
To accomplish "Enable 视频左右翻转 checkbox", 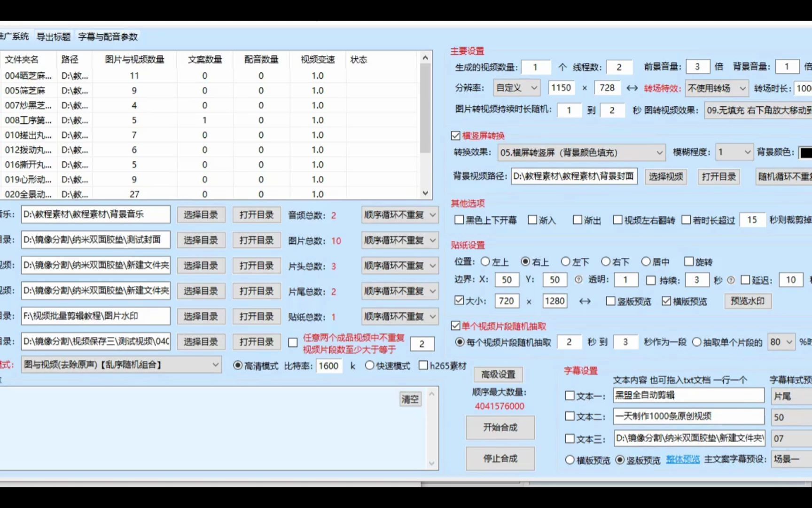I will coord(617,220).
